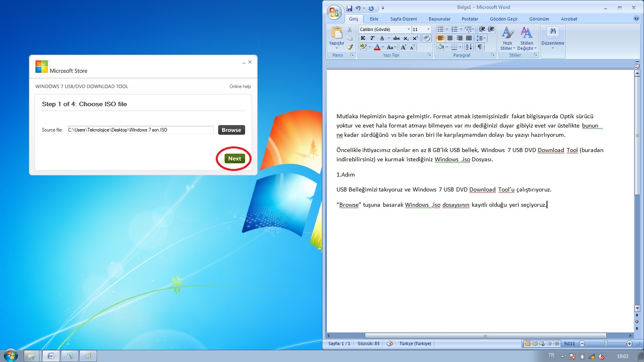Click the Action Center flag in tray

pos(572,356)
